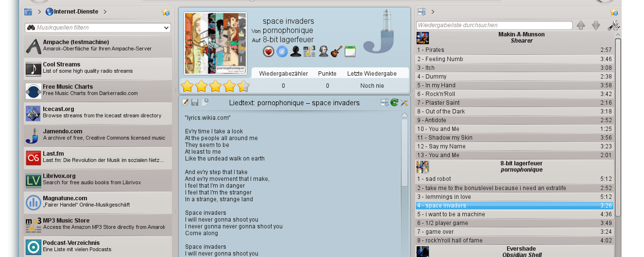Expand the Internet-Dienste breadcrumb chevron
The width and height of the screenshot is (644, 257).
coord(105,12)
